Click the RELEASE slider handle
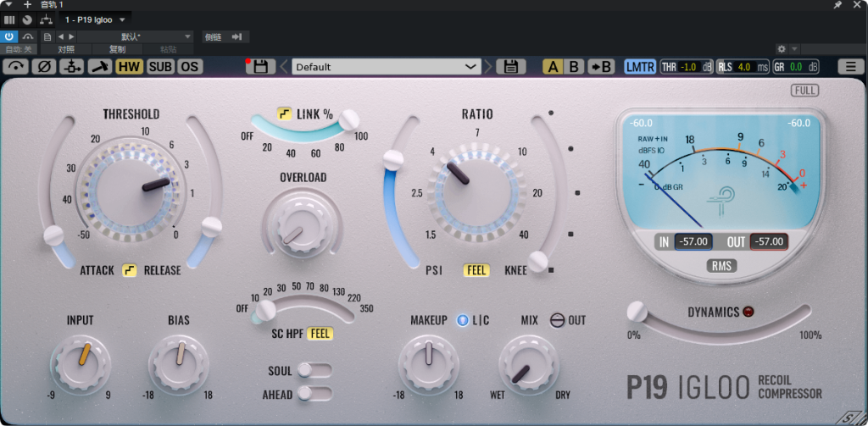The width and height of the screenshot is (868, 426). (x=211, y=227)
